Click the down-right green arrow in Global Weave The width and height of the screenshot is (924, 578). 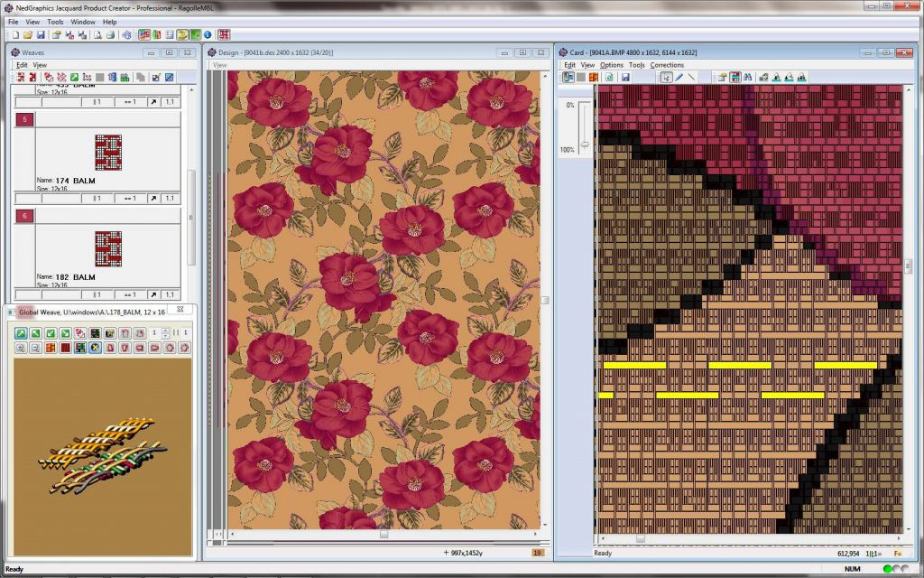pyautogui.click(x=65, y=333)
